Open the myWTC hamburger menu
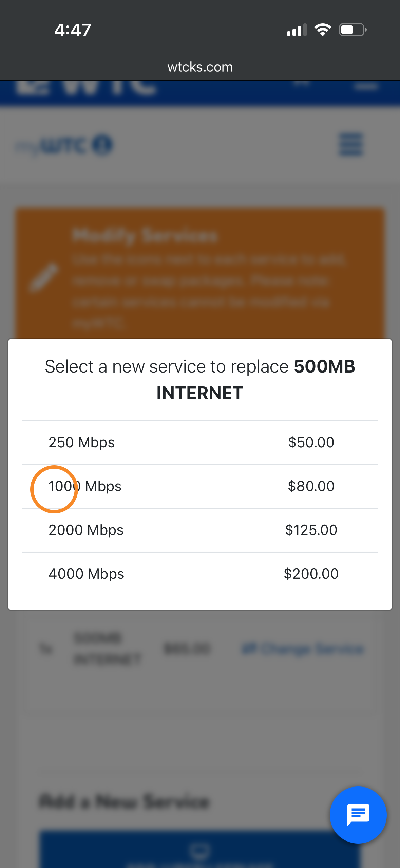 [x=351, y=144]
